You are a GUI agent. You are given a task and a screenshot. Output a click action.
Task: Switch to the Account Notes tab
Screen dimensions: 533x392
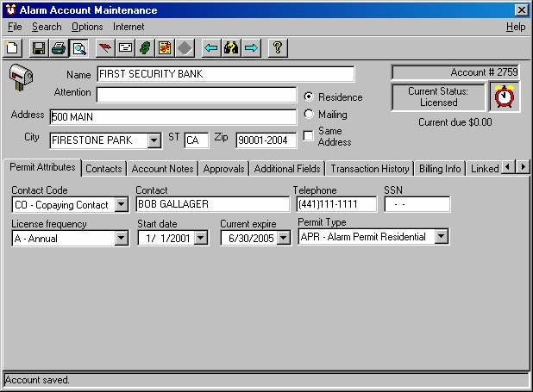pyautogui.click(x=162, y=169)
